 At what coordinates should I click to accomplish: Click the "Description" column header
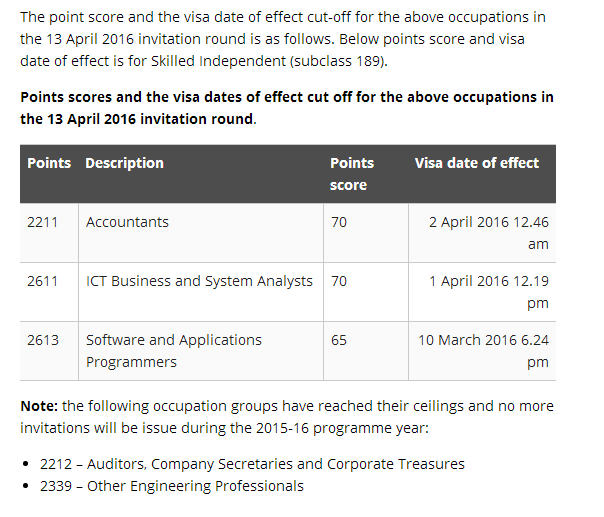125,163
